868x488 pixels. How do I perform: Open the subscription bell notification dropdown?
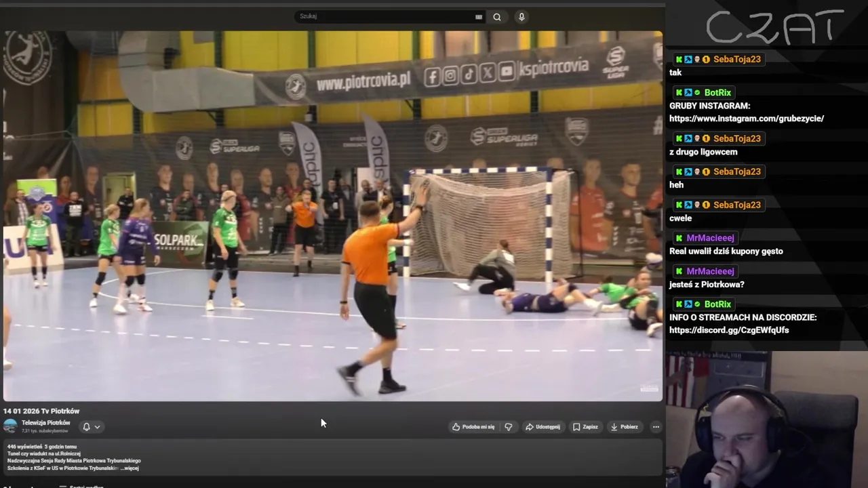click(x=91, y=427)
